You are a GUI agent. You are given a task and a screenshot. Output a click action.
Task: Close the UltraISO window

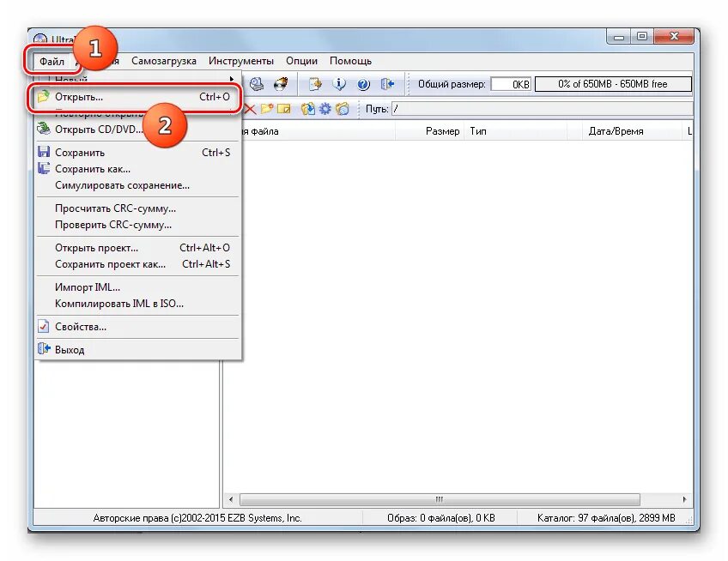pos(674,36)
